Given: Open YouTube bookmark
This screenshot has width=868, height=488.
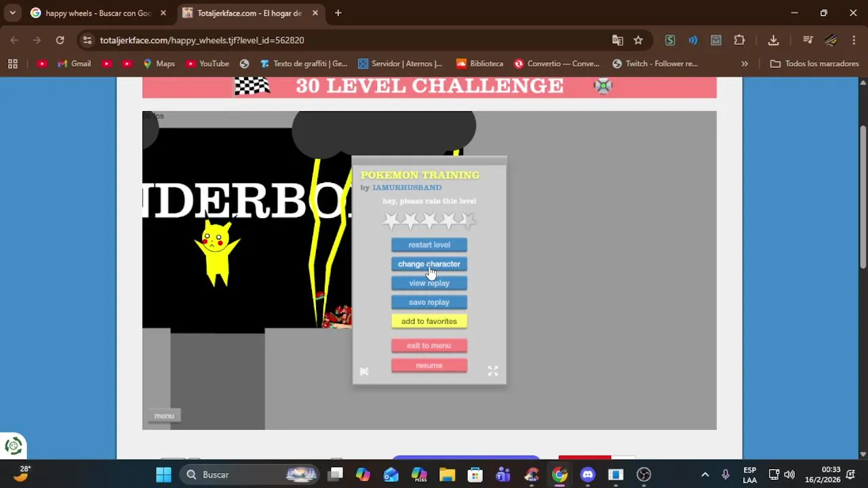Looking at the screenshot, I should point(208,64).
